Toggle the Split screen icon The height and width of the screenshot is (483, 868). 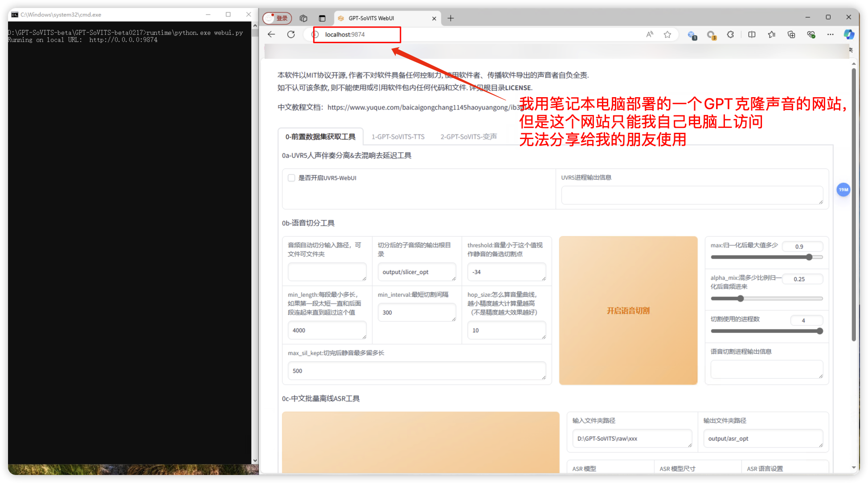click(752, 34)
